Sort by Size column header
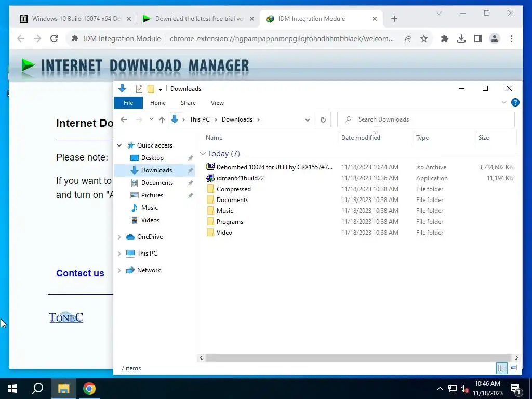This screenshot has height=399, width=532. point(484,137)
